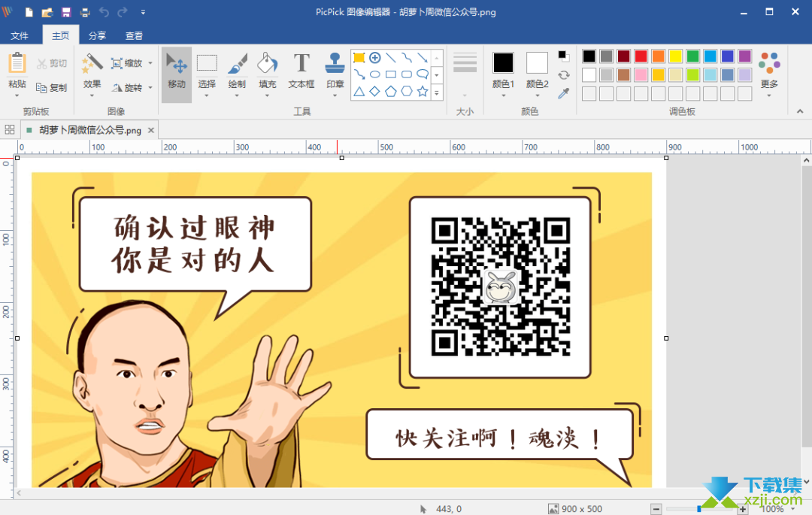Undo the last action
Viewport: 812px width, 515px height.
pyautogui.click(x=104, y=12)
